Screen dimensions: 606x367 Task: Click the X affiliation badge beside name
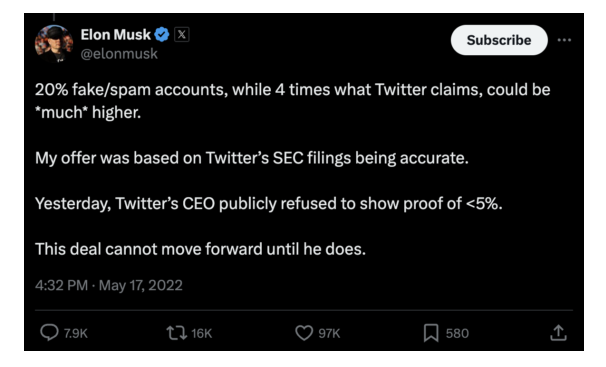[x=182, y=35]
